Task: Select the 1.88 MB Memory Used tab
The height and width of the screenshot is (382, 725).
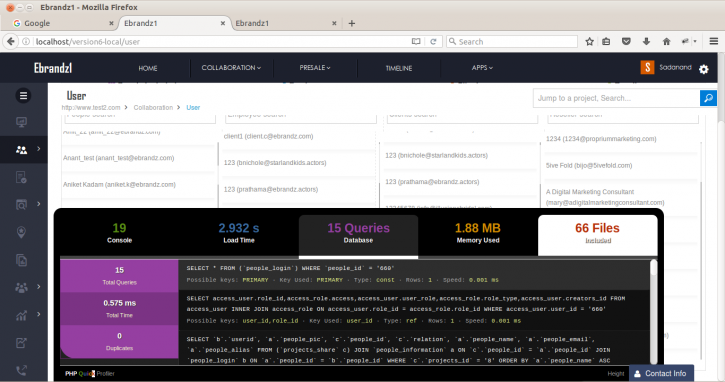Action: [x=478, y=234]
